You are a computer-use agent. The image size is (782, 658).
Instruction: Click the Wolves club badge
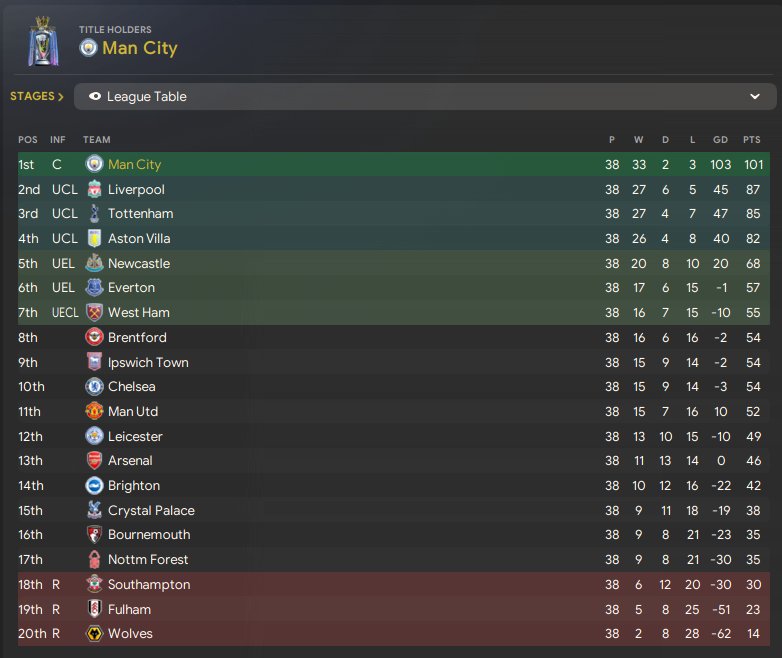point(95,634)
